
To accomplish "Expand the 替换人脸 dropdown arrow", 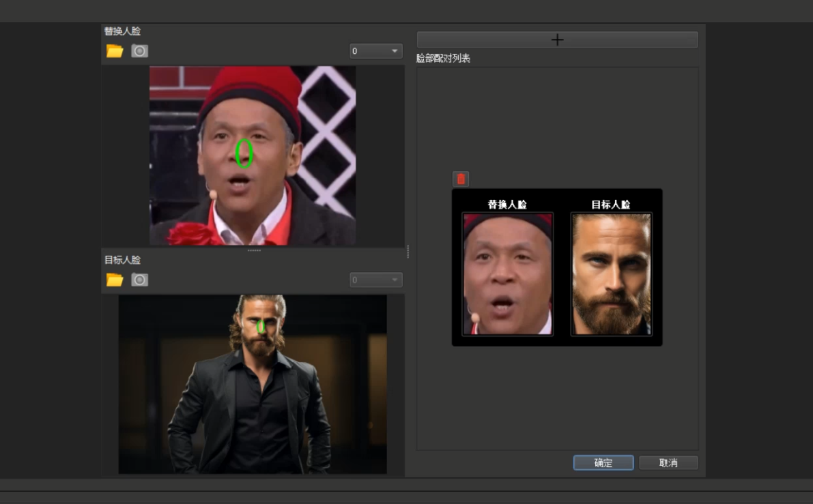I will [x=396, y=50].
